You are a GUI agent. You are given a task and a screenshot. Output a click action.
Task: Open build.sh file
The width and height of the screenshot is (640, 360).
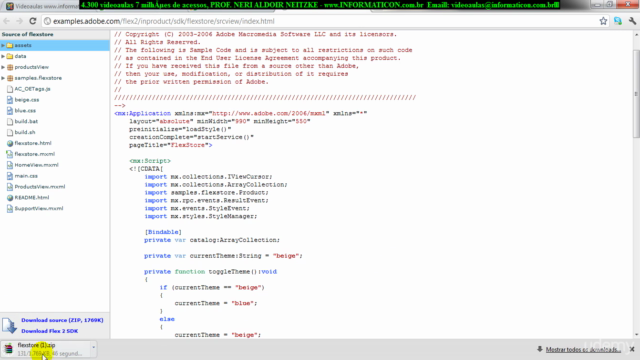pyautogui.click(x=25, y=132)
